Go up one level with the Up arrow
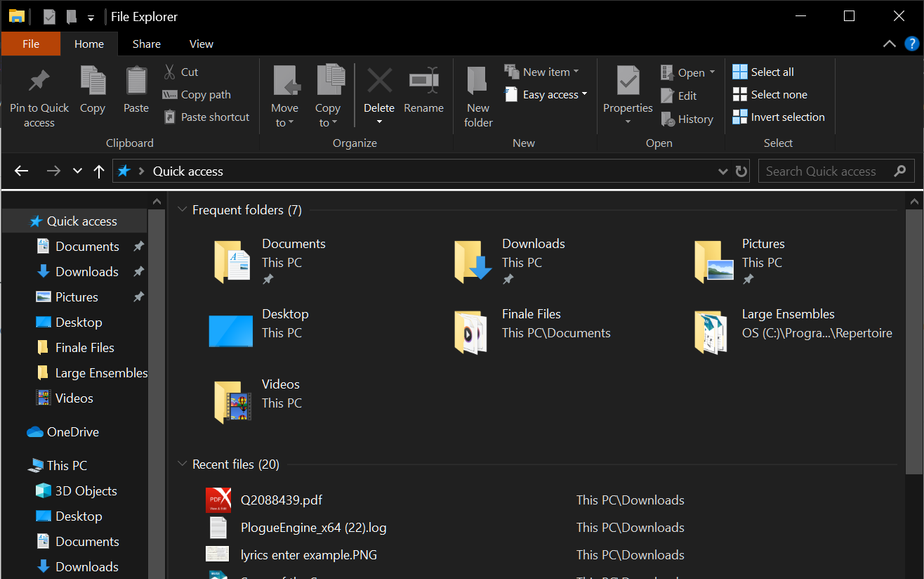The width and height of the screenshot is (924, 579). pos(99,171)
